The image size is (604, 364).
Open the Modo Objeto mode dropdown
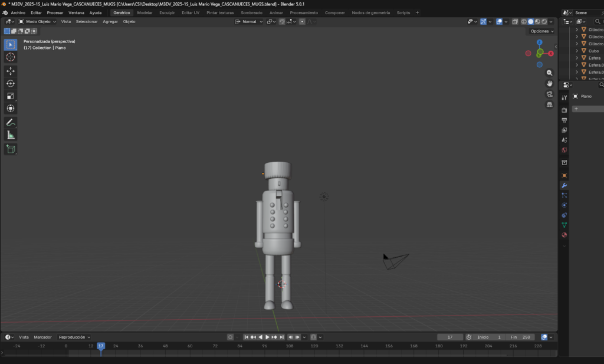pyautogui.click(x=37, y=22)
